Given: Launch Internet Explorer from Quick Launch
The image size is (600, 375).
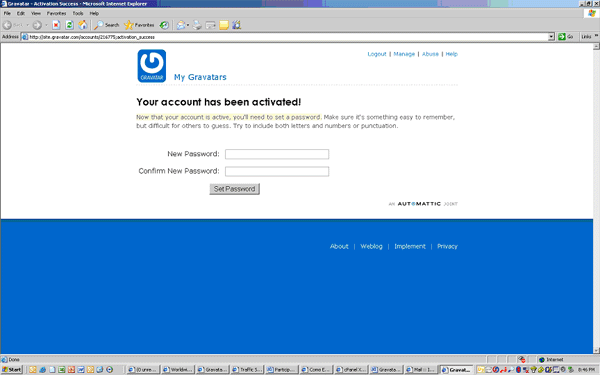Looking at the screenshot, I should (x=42, y=370).
